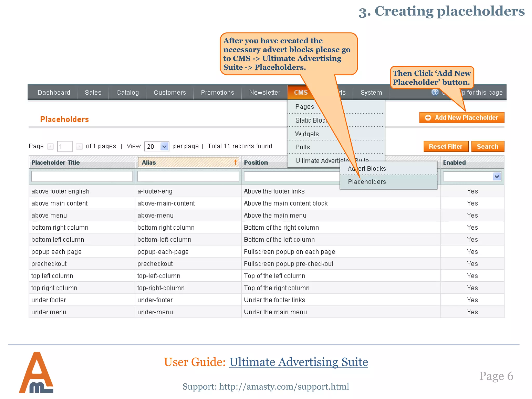This screenshot has height=399, width=532.
Task: Open the 'top right column' row
Action: (267, 288)
